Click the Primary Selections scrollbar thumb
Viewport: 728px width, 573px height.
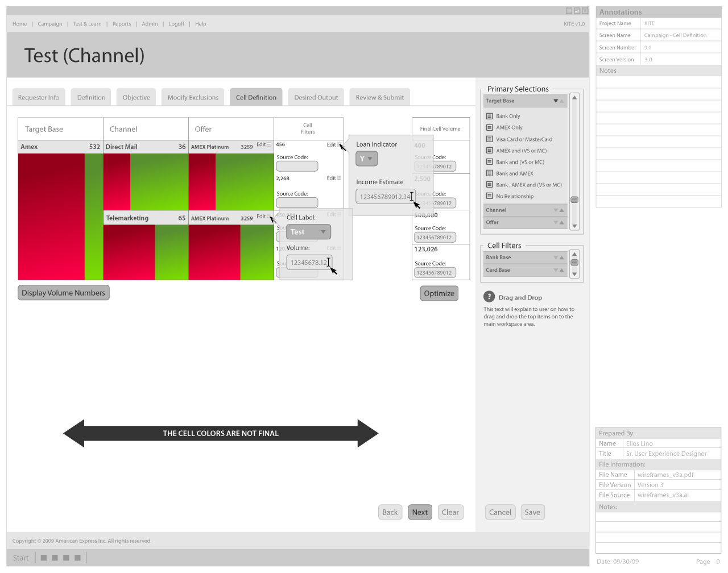[574, 200]
